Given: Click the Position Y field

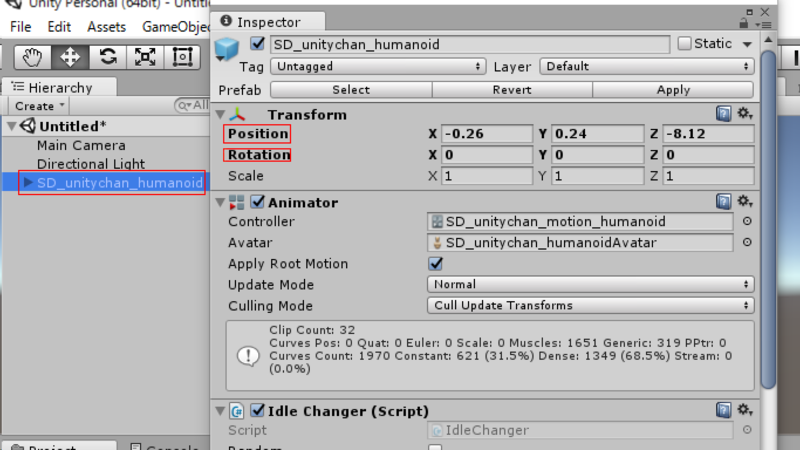Looking at the screenshot, I should click(597, 134).
